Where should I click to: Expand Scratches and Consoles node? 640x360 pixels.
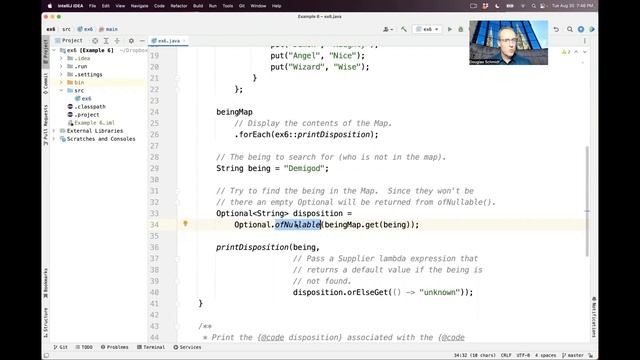[54, 139]
